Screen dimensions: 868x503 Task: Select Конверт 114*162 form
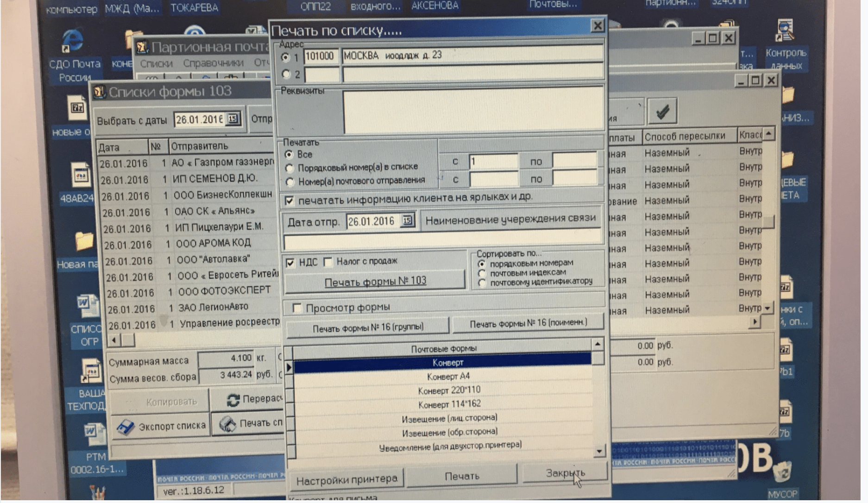pyautogui.click(x=443, y=404)
